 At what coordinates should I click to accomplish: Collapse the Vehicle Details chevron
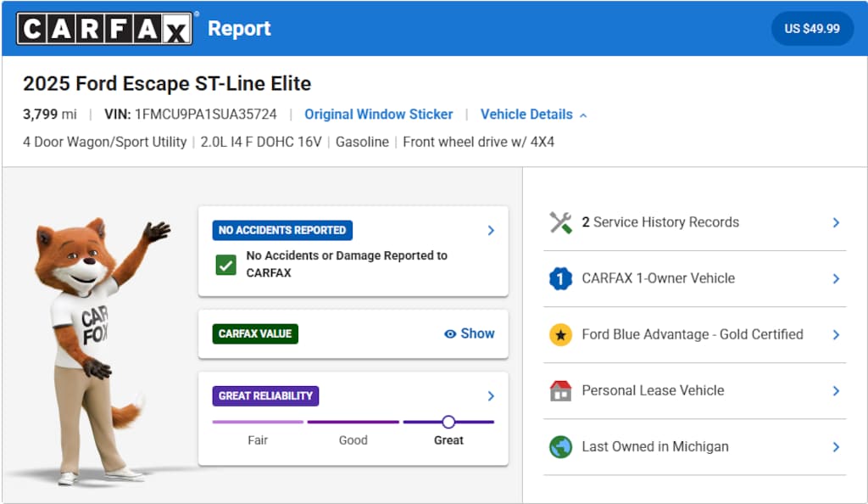(583, 115)
